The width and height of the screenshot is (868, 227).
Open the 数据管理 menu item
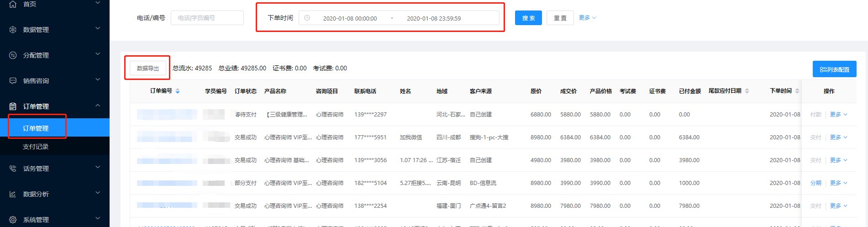pos(55,30)
